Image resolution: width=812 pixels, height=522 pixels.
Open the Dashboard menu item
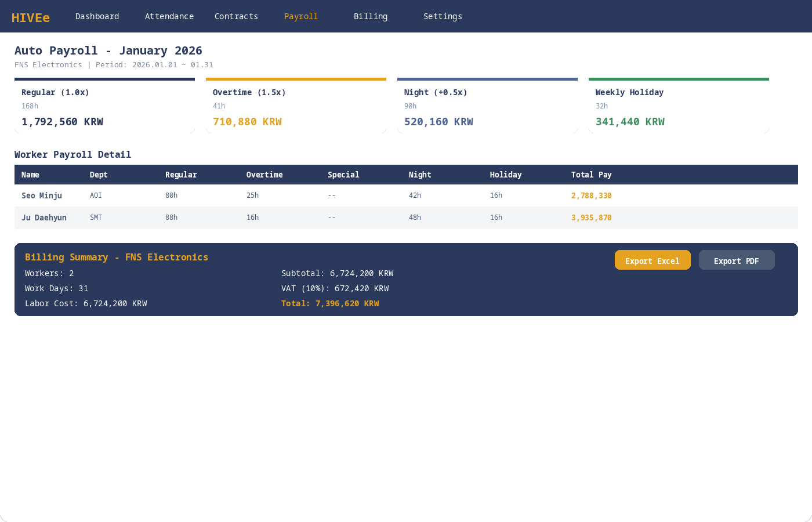97,16
